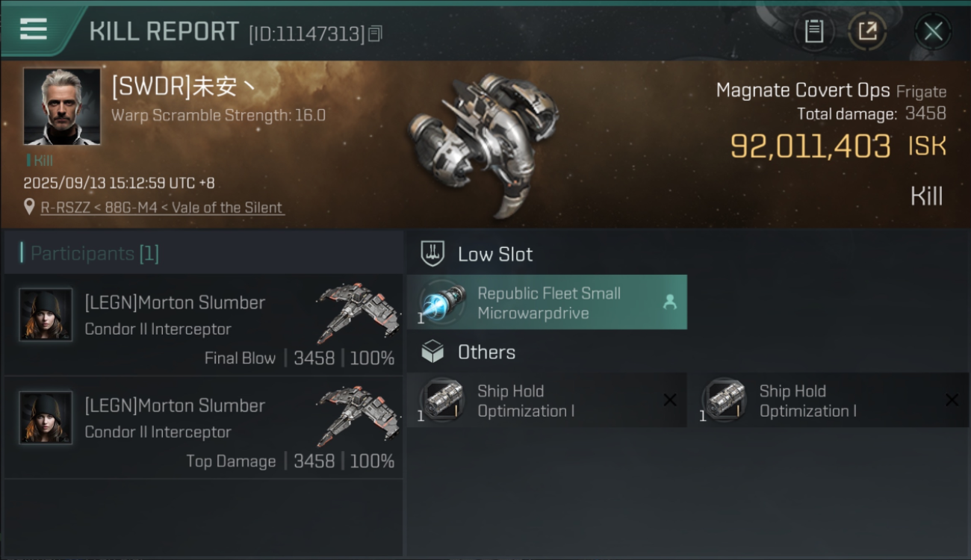
Task: Click the clipboard notes icon
Action: pos(813,31)
